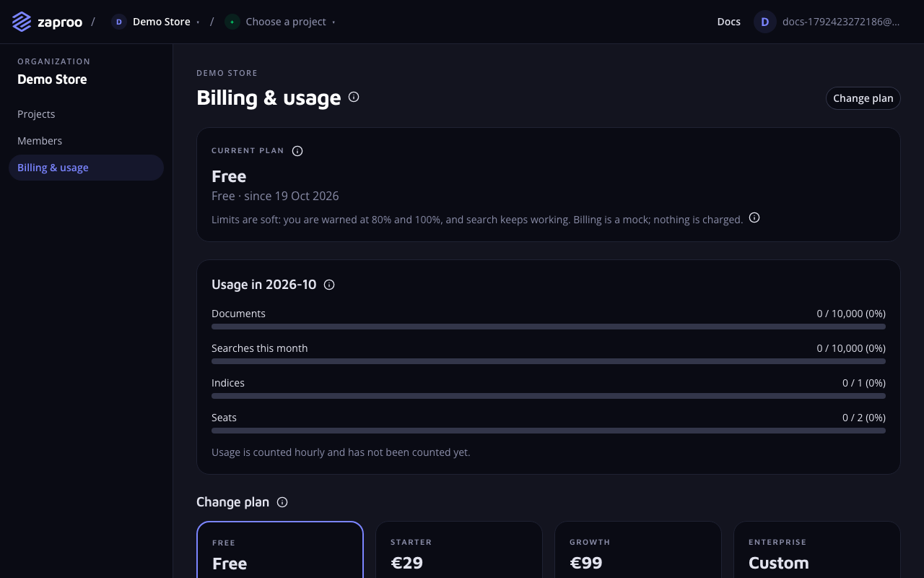The image size is (924, 578).
Task: Click the 'Free · since 19 Oct 2026' text
Action: click(x=275, y=196)
